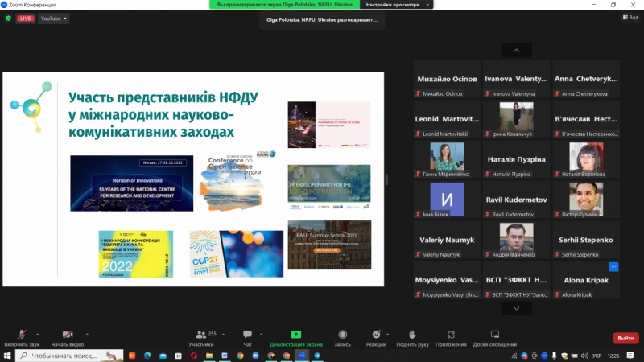Open the Реакции reactions icon

click(375, 335)
